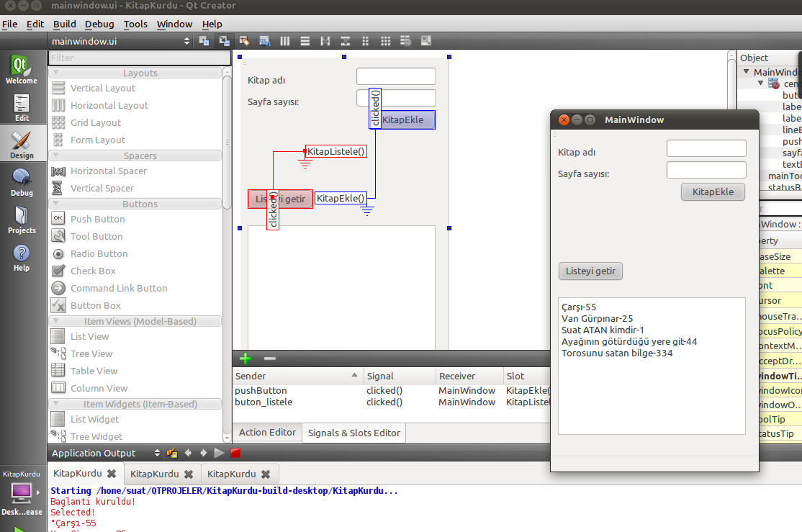Activate the Edit Signals/Slots tool

224,41
